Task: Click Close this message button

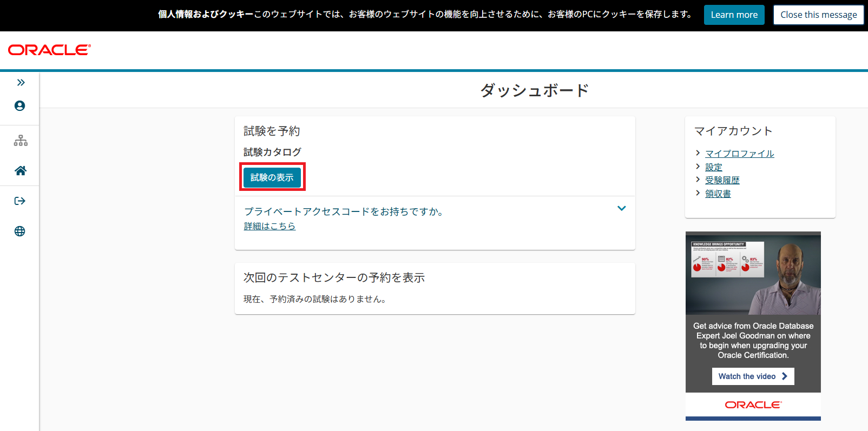Action: (819, 15)
